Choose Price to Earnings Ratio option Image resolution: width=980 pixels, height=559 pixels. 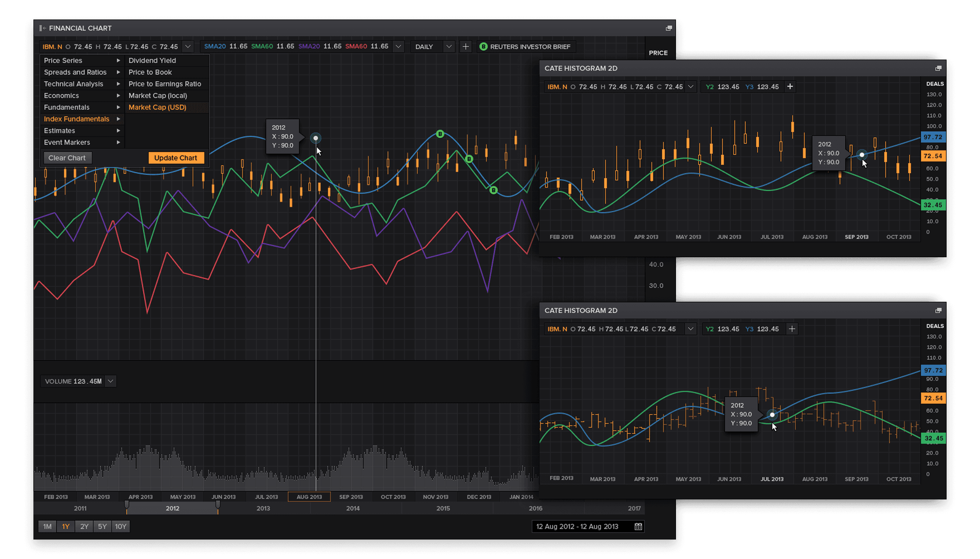tap(165, 84)
